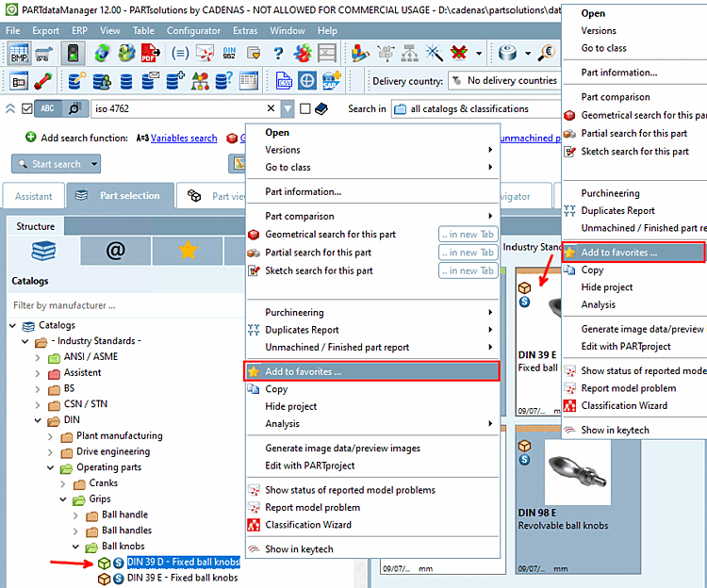Image resolution: width=707 pixels, height=588 pixels.
Task: Collapse the DIN tree node
Action: click(38, 420)
